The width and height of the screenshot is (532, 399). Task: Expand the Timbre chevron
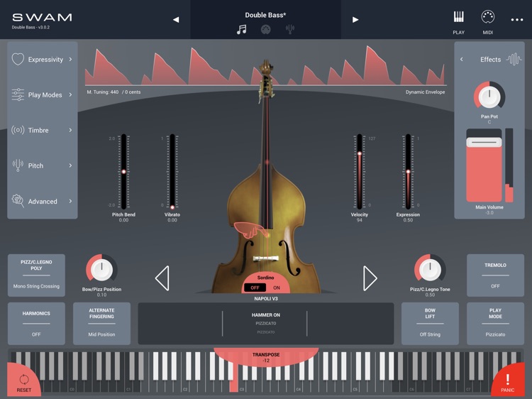pos(70,130)
